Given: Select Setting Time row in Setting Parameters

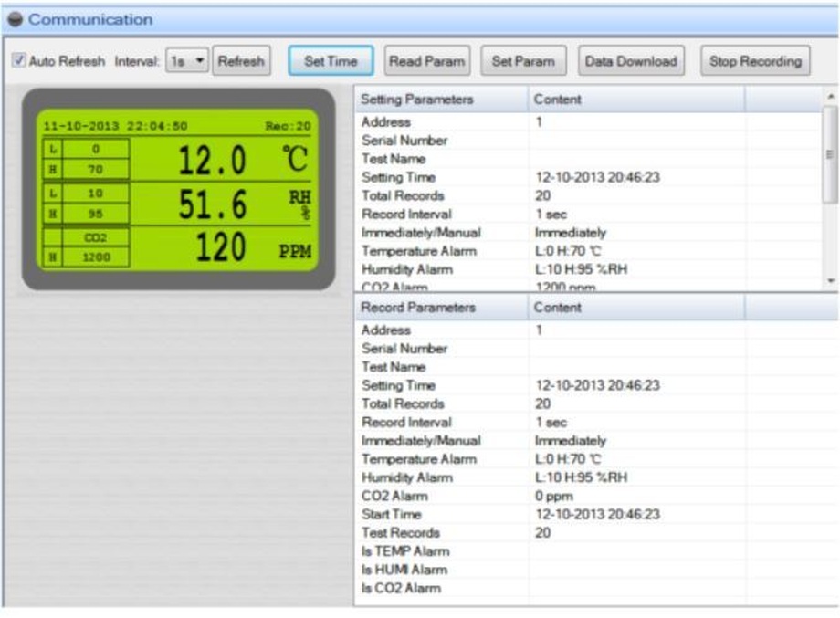Looking at the screenshot, I should coord(588,177).
